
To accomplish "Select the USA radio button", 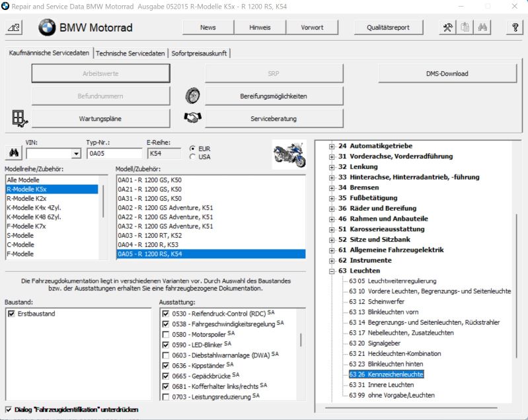I will tap(192, 157).
